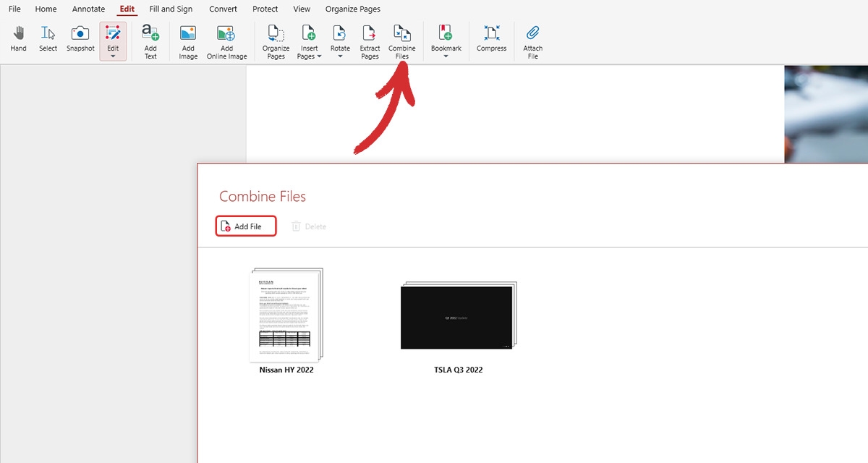Choose the Add Text tool
The width and height of the screenshot is (868, 463).
150,42
